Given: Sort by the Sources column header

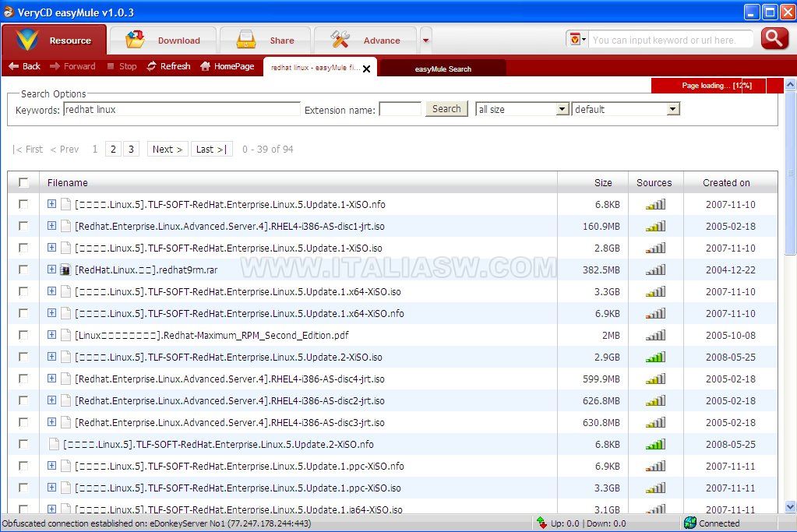Looking at the screenshot, I should (654, 183).
